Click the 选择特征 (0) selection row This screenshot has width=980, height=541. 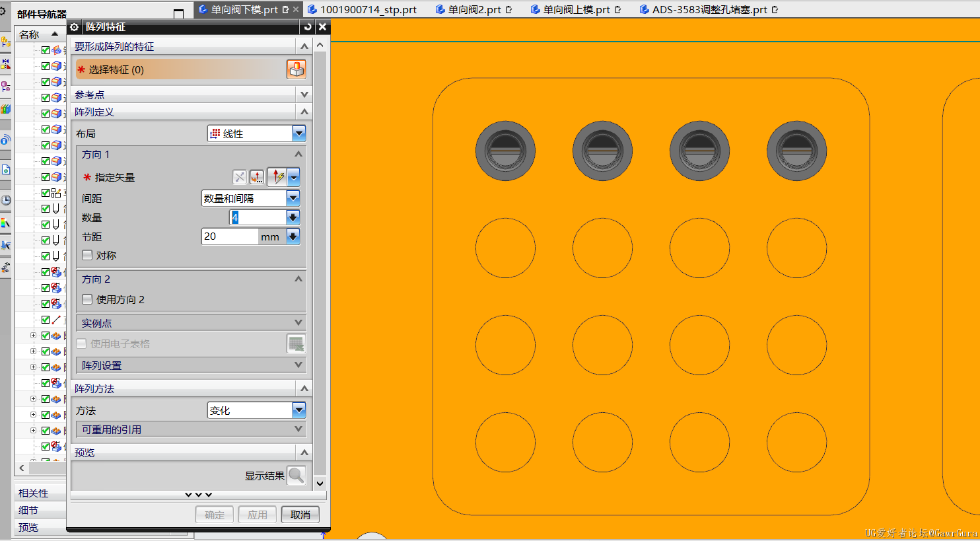(180, 69)
